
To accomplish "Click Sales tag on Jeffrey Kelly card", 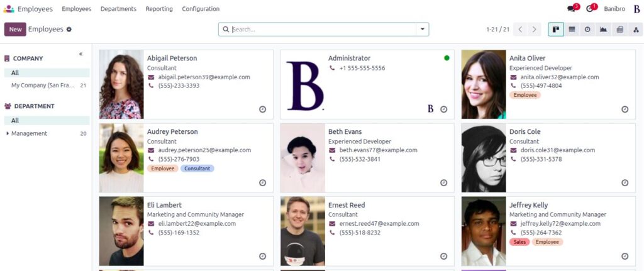I will click(519, 242).
